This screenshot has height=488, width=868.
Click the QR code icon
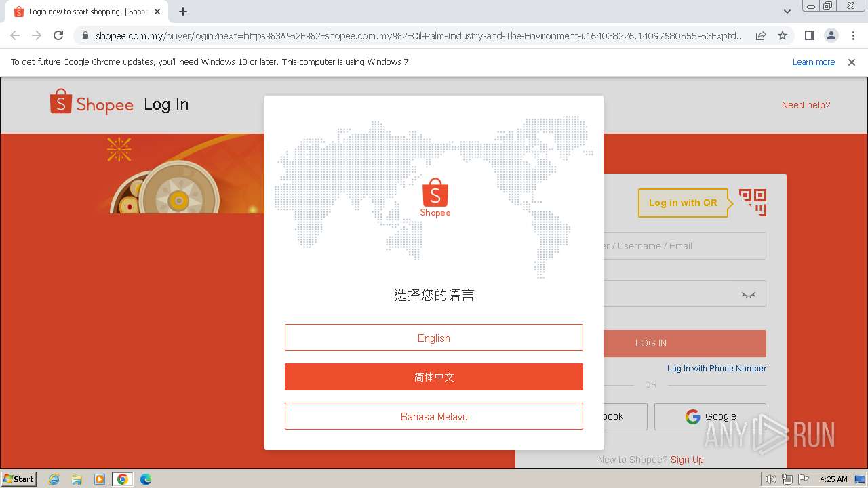point(753,203)
